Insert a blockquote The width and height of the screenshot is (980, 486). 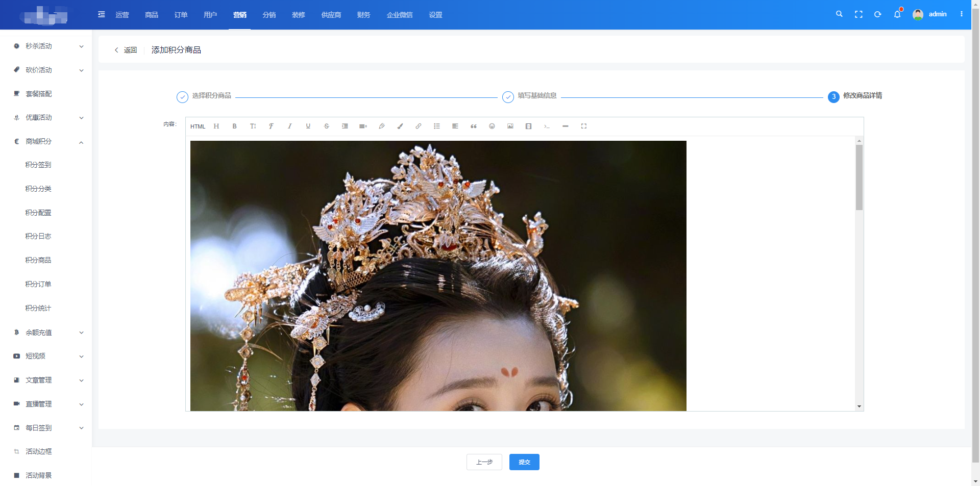tap(474, 126)
